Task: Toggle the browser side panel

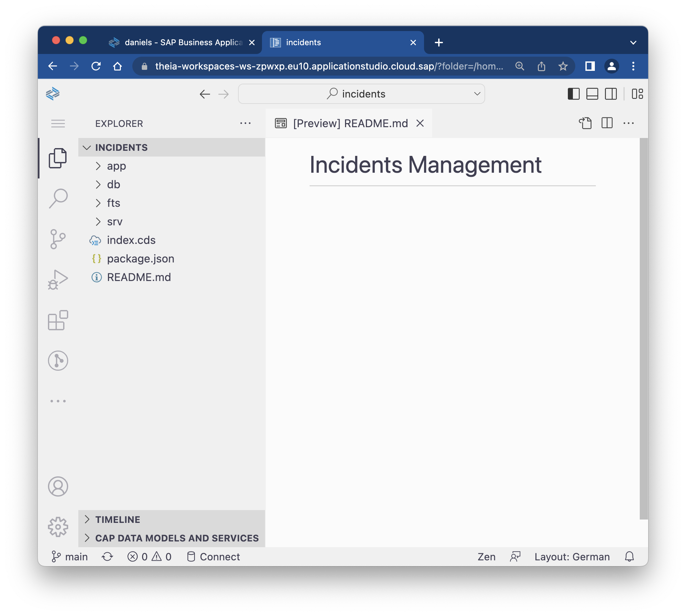Action: [x=590, y=66]
